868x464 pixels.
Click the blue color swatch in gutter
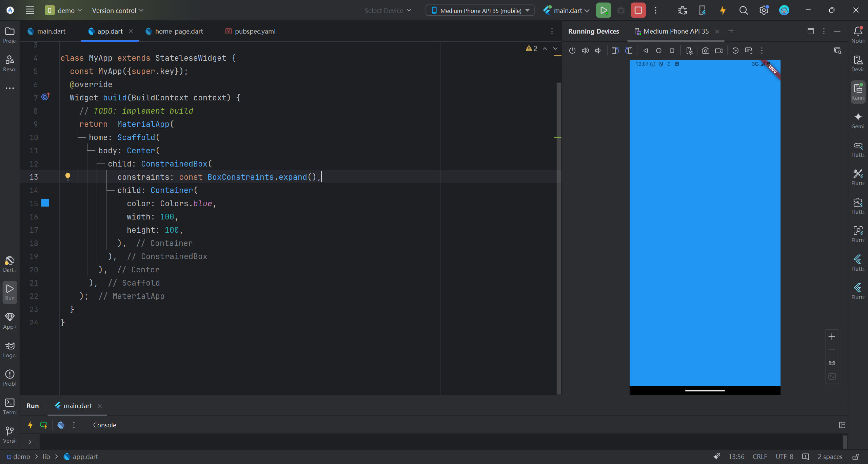45,203
